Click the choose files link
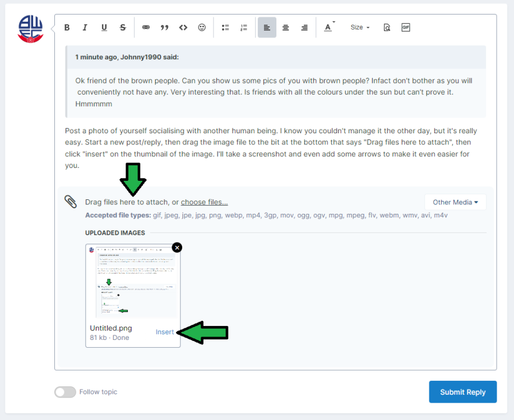This screenshot has width=514, height=420. pyautogui.click(x=204, y=202)
